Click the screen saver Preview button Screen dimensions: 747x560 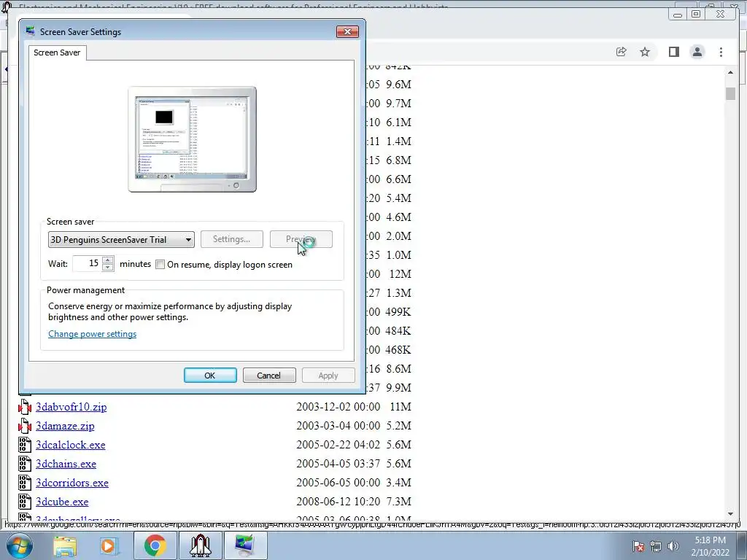pos(301,239)
